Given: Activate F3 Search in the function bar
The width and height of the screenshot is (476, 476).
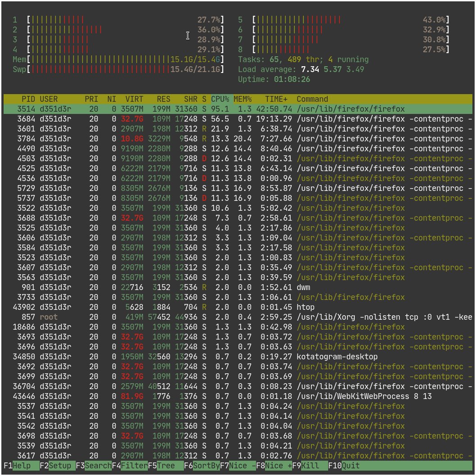Looking at the screenshot, I should [x=94, y=466].
